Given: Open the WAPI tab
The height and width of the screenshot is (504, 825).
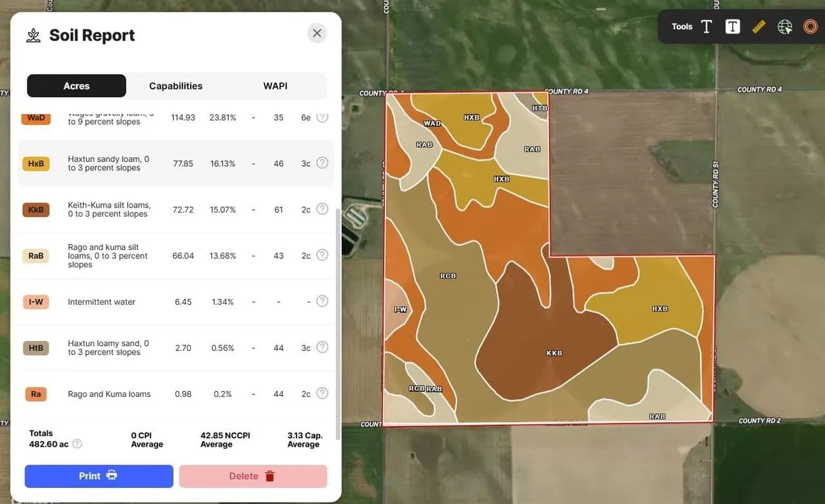Looking at the screenshot, I should [x=275, y=86].
